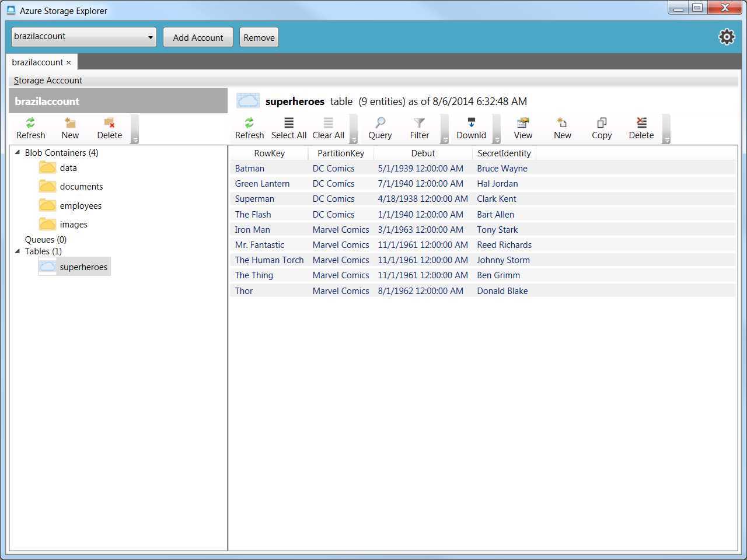Click the brazilaccount panel header
This screenshot has height=560, width=747.
point(118,101)
